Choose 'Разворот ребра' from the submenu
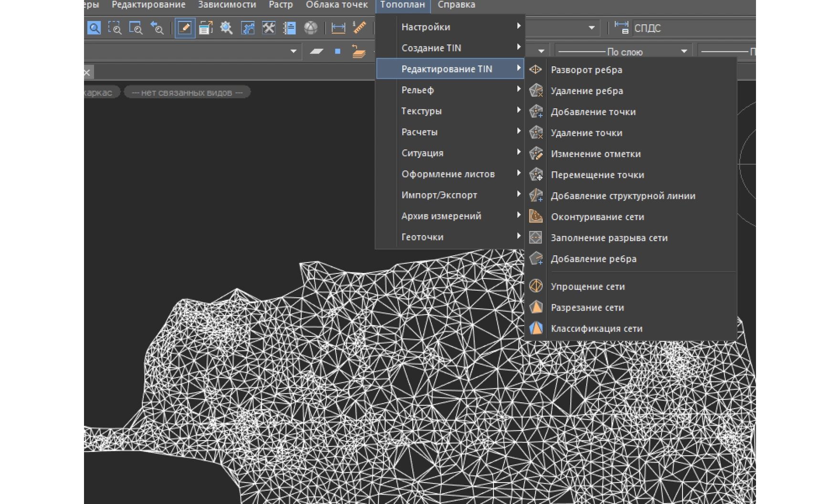 [586, 70]
